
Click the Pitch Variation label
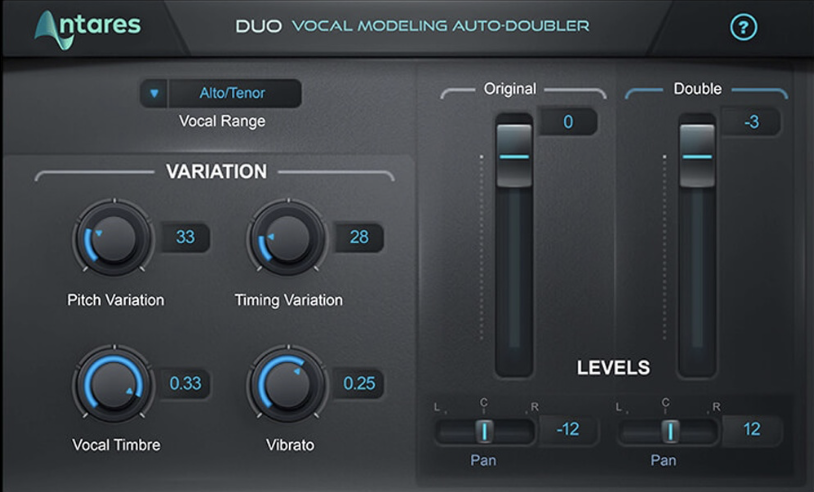[x=116, y=300]
